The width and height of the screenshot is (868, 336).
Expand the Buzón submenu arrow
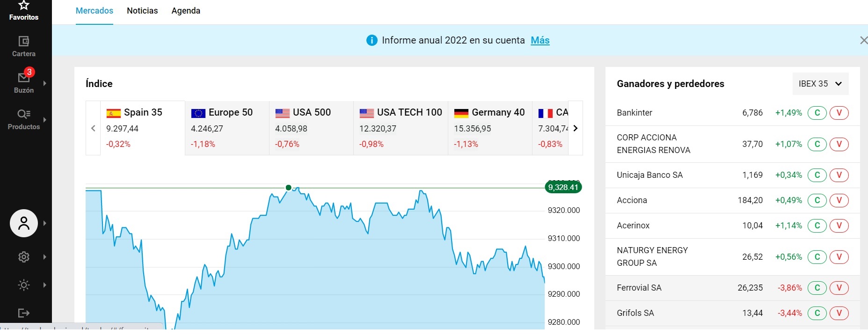coord(45,83)
